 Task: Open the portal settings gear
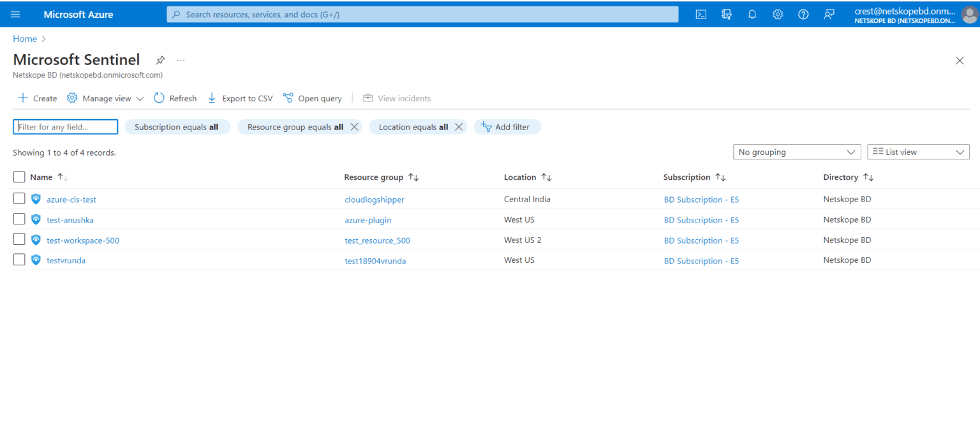[x=777, y=14]
